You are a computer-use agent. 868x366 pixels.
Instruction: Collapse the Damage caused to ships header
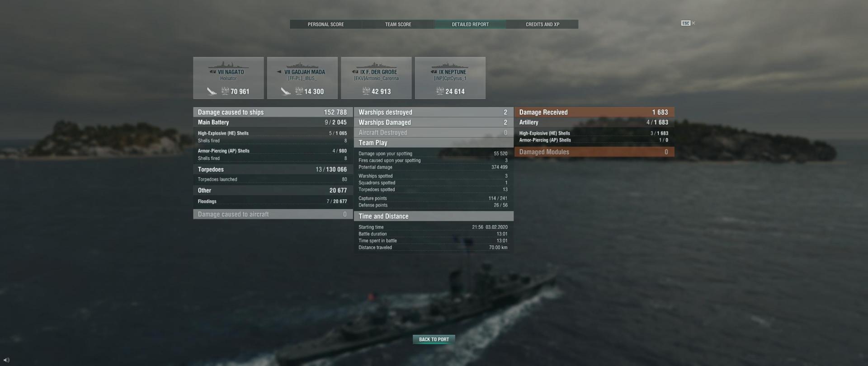tap(273, 112)
